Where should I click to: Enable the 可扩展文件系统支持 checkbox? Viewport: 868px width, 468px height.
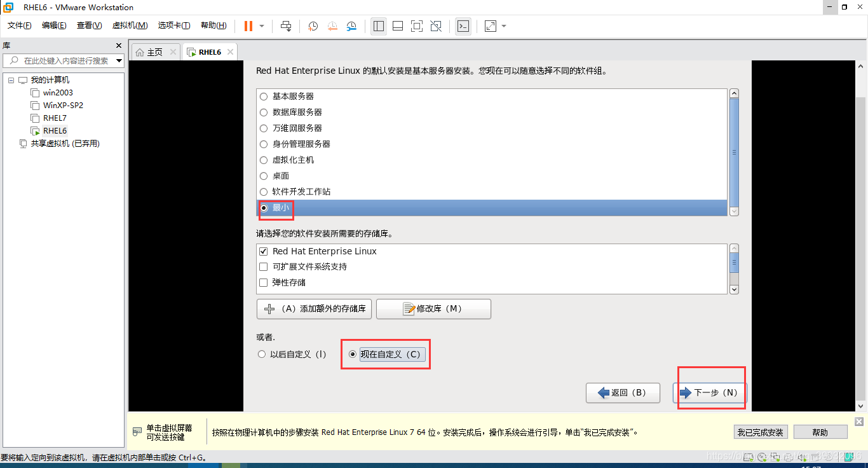click(x=264, y=267)
